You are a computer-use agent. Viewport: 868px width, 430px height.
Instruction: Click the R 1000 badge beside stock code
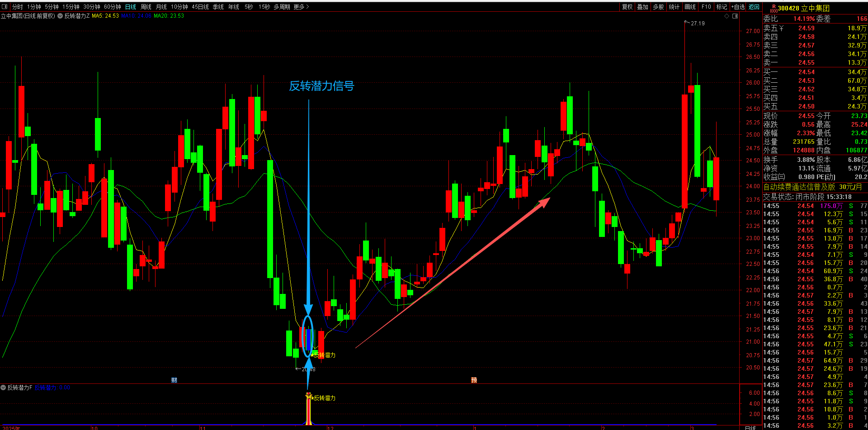coord(774,8)
